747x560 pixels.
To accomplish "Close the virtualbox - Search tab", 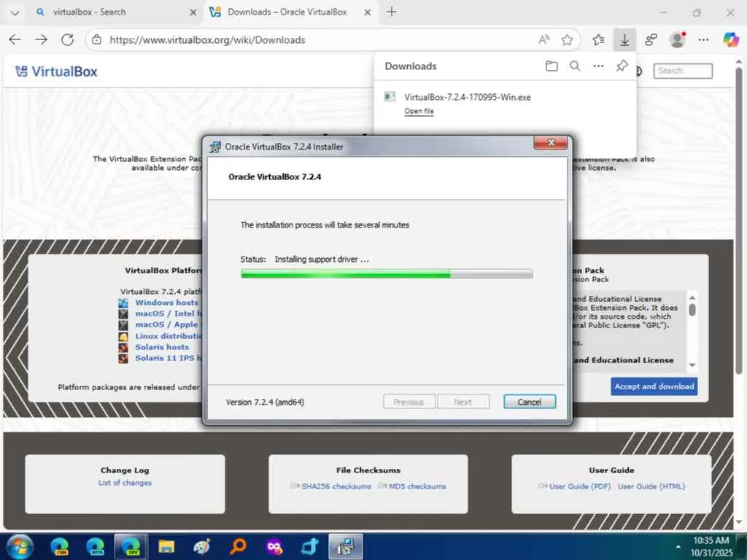I will (x=193, y=12).
